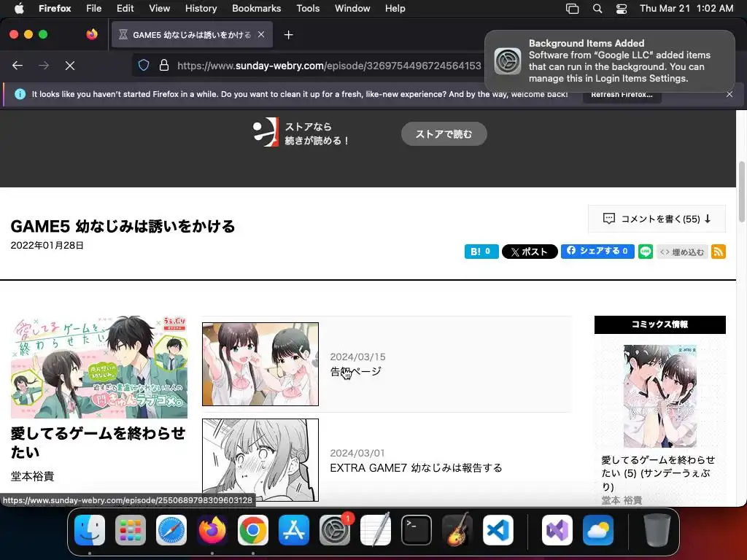Click the 告知ページ episode link
Viewport: 747px width, 560px height.
coord(355,371)
